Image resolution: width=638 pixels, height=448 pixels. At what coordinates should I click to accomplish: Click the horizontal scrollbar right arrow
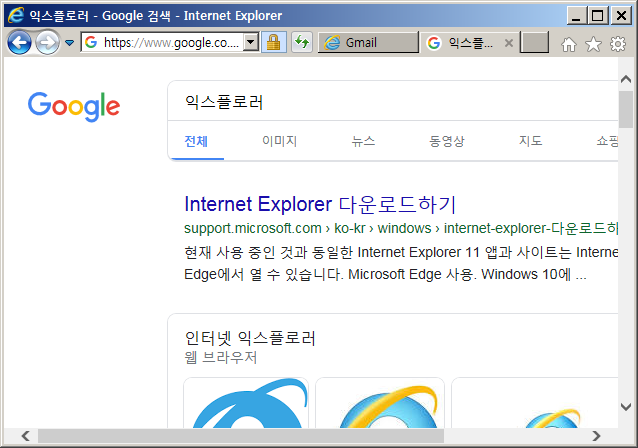click(x=596, y=436)
